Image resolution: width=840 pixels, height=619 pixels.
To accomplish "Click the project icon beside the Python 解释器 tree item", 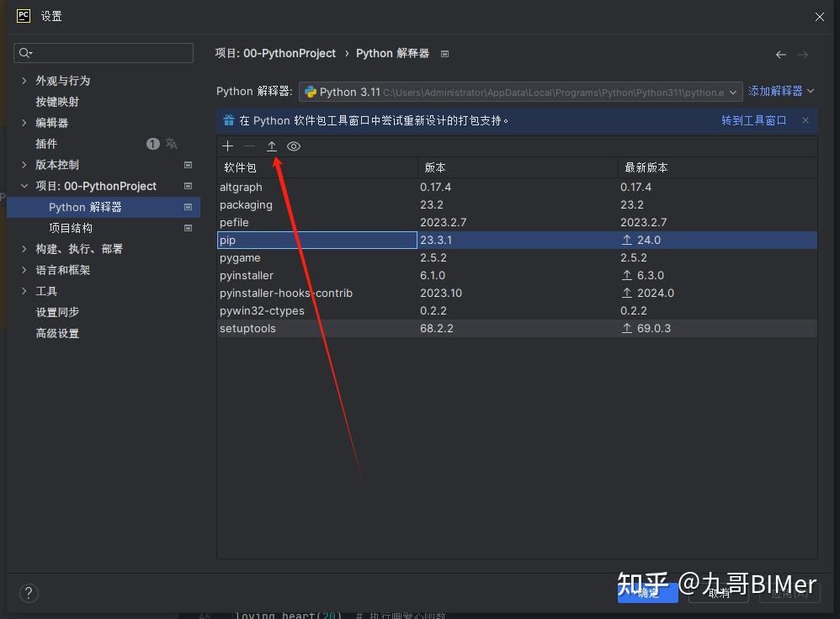I will tap(188, 207).
